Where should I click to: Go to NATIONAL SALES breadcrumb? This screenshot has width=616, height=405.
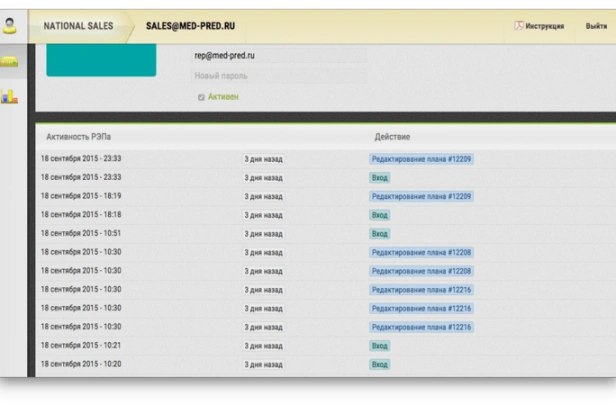click(78, 26)
